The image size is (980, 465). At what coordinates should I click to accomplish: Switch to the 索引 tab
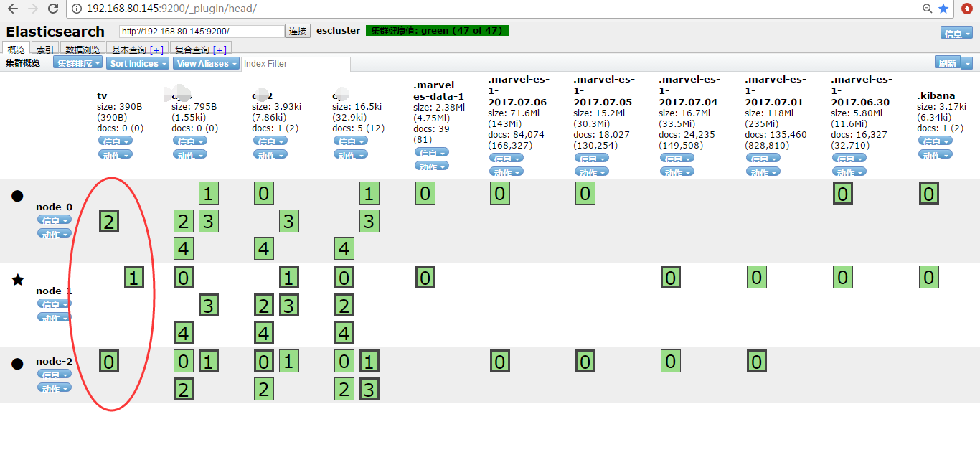pos(44,50)
